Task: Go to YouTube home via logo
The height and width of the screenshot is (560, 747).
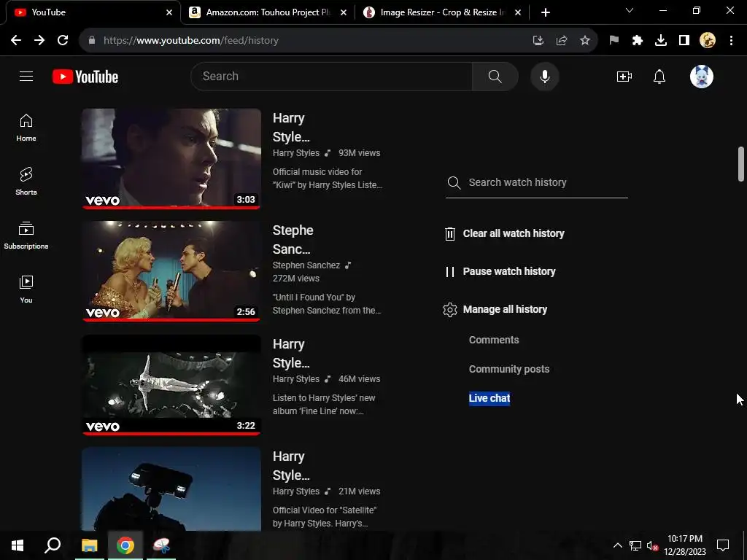Action: point(85,77)
